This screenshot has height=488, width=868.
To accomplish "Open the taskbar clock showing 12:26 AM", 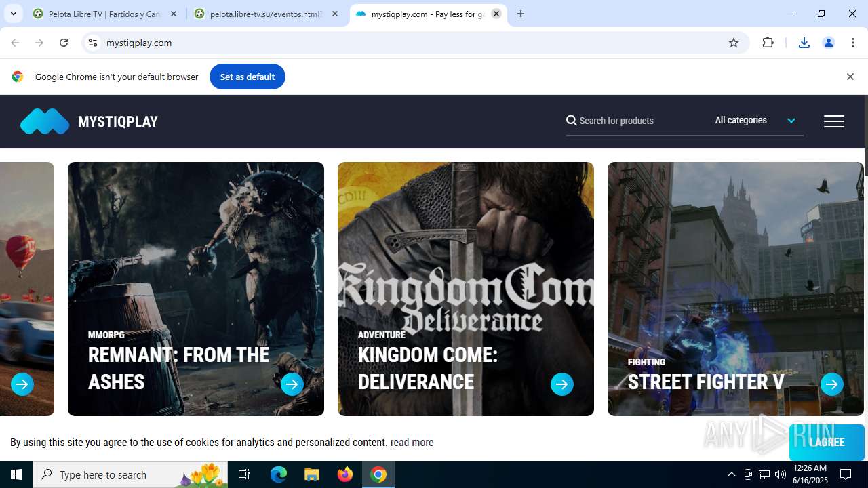I will coord(810,474).
